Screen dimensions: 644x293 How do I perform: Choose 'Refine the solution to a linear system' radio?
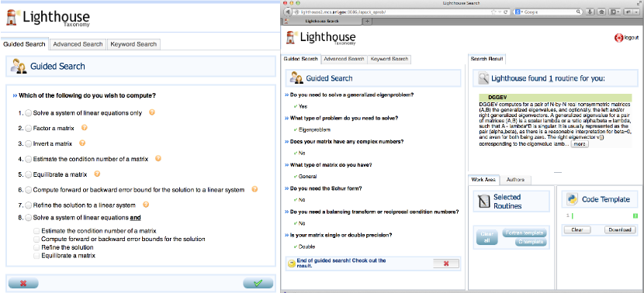coord(29,205)
